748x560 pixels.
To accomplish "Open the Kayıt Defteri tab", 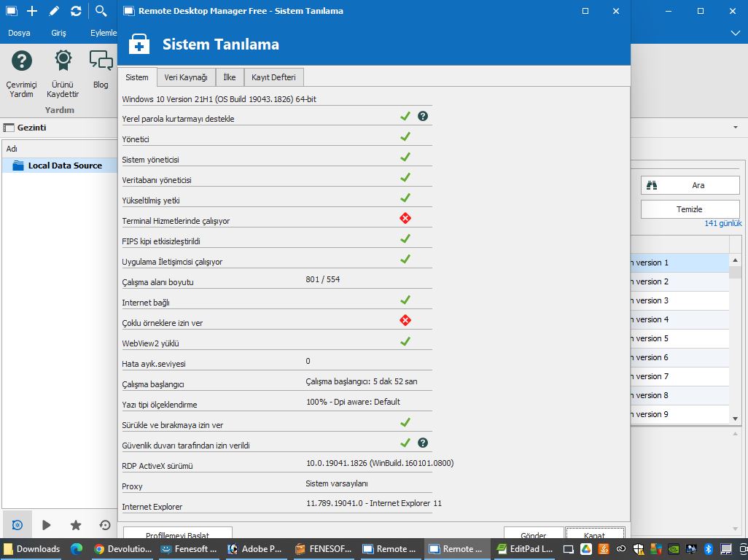I will (274, 77).
